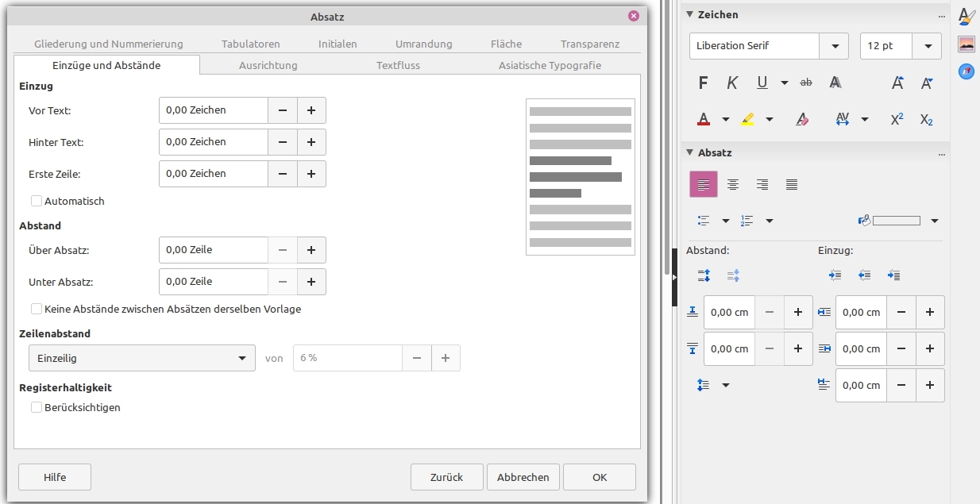Apply font color red A icon
The image size is (980, 504).
703,119
